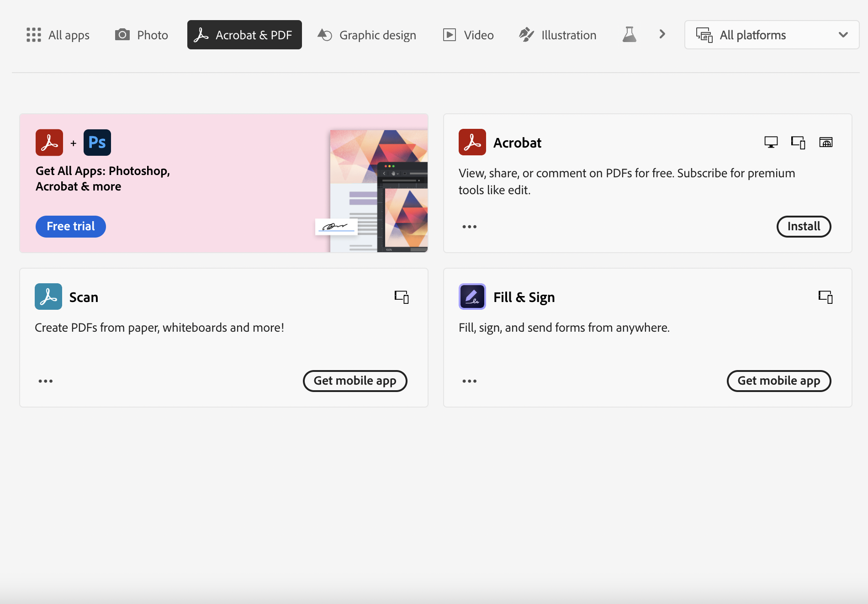868x604 pixels.
Task: Click the Illustration pen nib icon
Action: coord(526,35)
